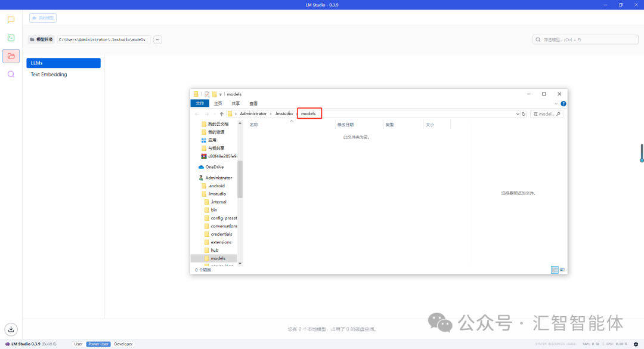Click Administrator in the Explorer address breadcrumb
Viewport: 644px width, 349px height.
(x=253, y=114)
